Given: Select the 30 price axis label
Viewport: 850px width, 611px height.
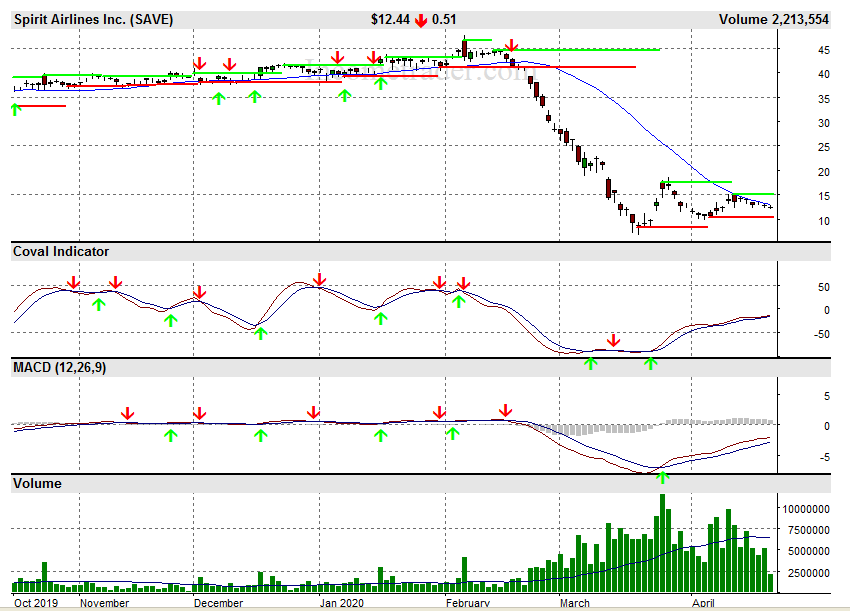Looking at the screenshot, I should [824, 123].
